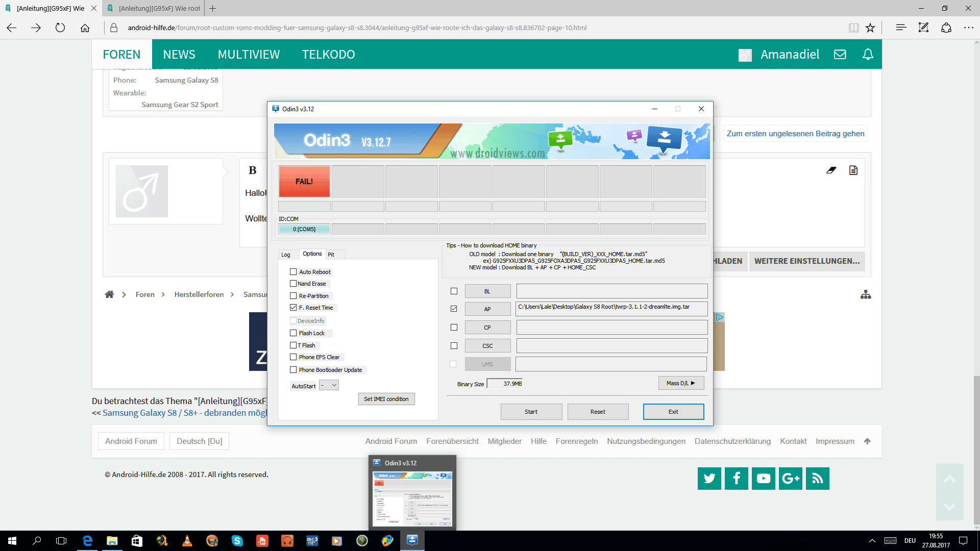Viewport: 980px width, 551px height.
Task: Uncheck the AP file checkbox
Action: (x=454, y=309)
